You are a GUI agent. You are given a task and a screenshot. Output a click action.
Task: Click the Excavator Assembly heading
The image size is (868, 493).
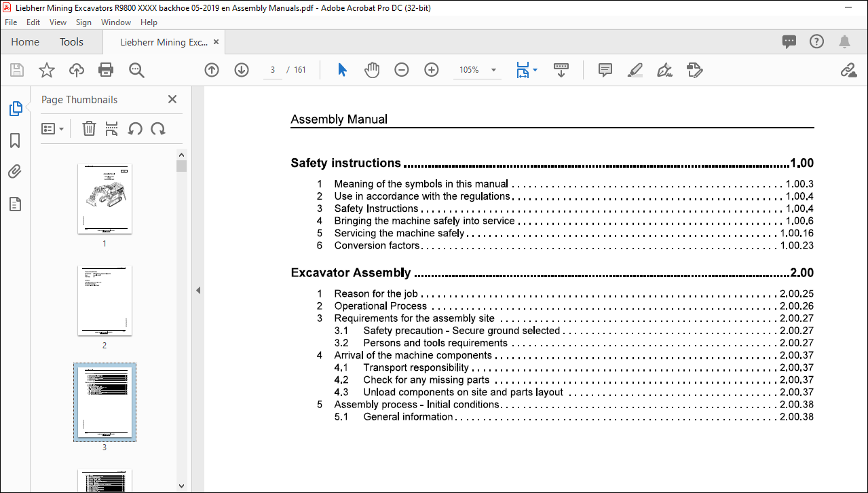coord(351,273)
